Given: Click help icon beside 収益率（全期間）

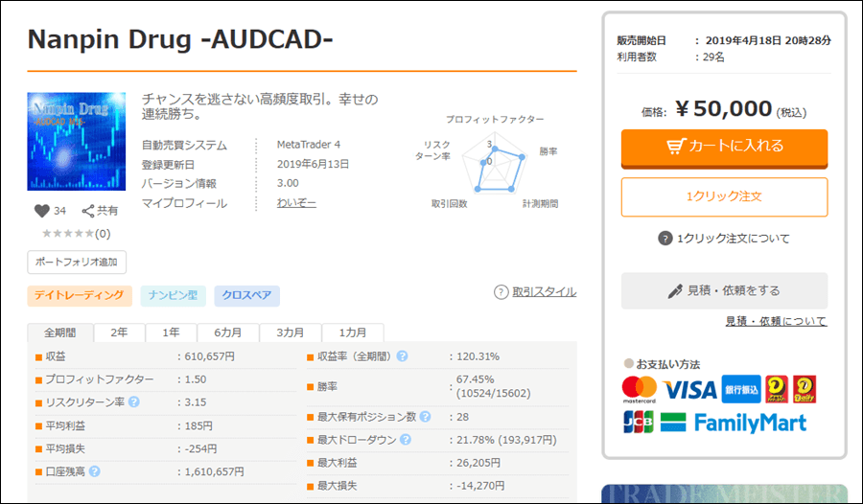Looking at the screenshot, I should [403, 356].
